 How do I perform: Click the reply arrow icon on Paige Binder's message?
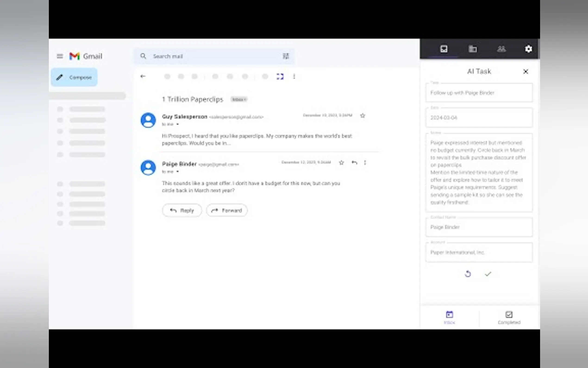[x=354, y=162]
